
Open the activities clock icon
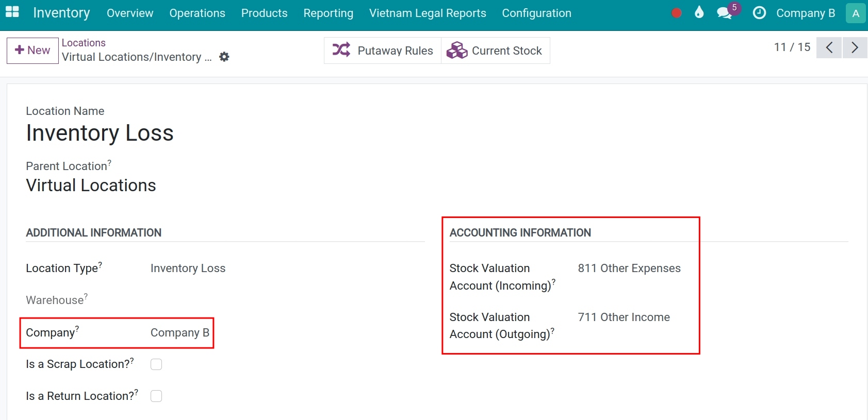pos(759,13)
